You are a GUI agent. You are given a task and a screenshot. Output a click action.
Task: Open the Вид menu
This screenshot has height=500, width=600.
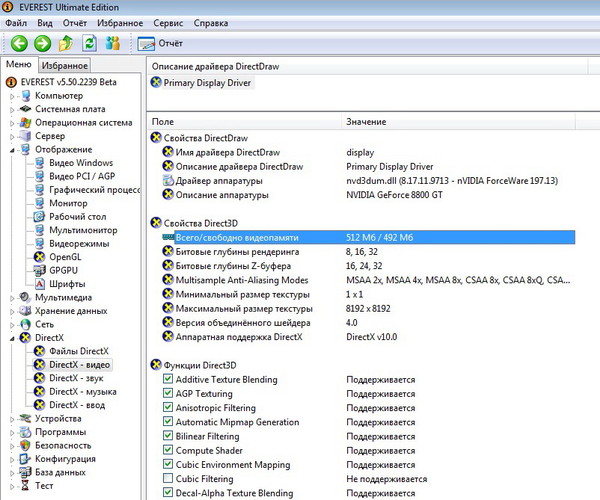coord(45,23)
